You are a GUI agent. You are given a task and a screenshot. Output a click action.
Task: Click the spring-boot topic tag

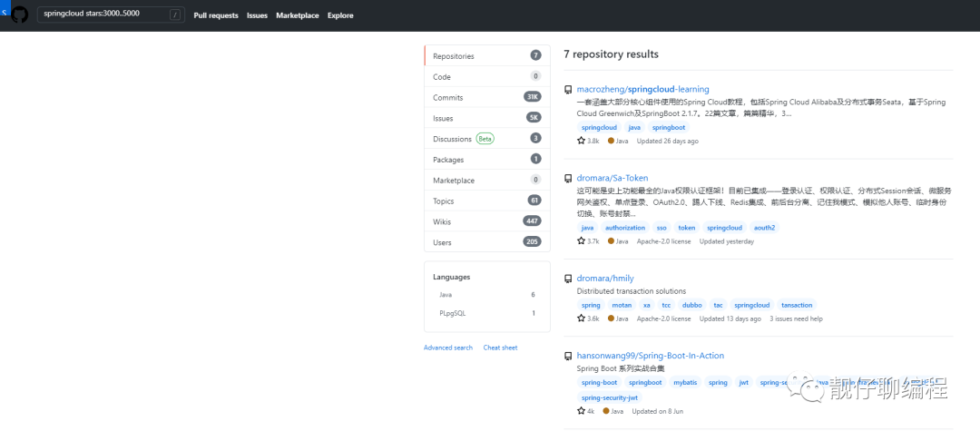click(600, 382)
